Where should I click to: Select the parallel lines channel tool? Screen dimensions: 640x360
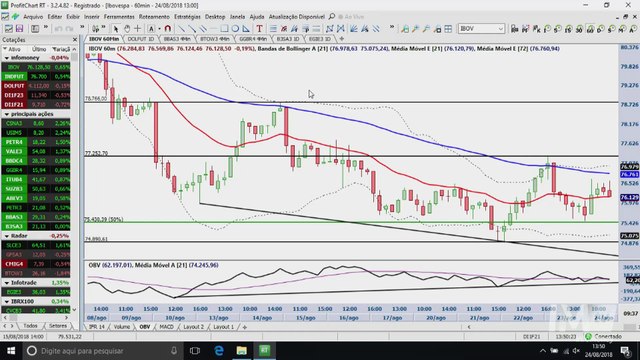203,29
